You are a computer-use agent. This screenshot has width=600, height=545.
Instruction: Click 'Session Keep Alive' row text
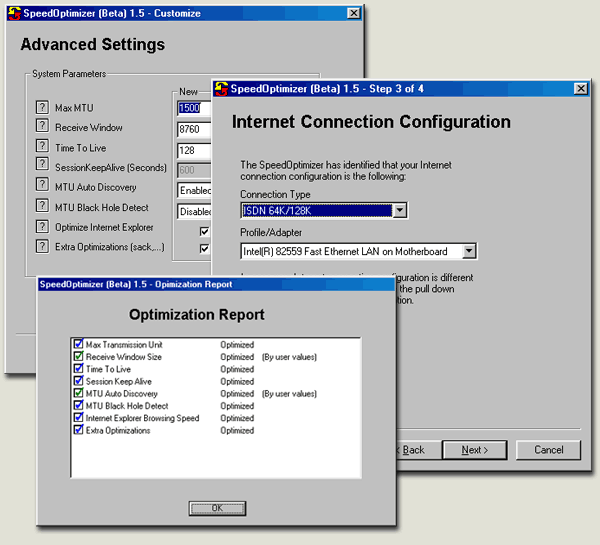pyautogui.click(x=119, y=381)
